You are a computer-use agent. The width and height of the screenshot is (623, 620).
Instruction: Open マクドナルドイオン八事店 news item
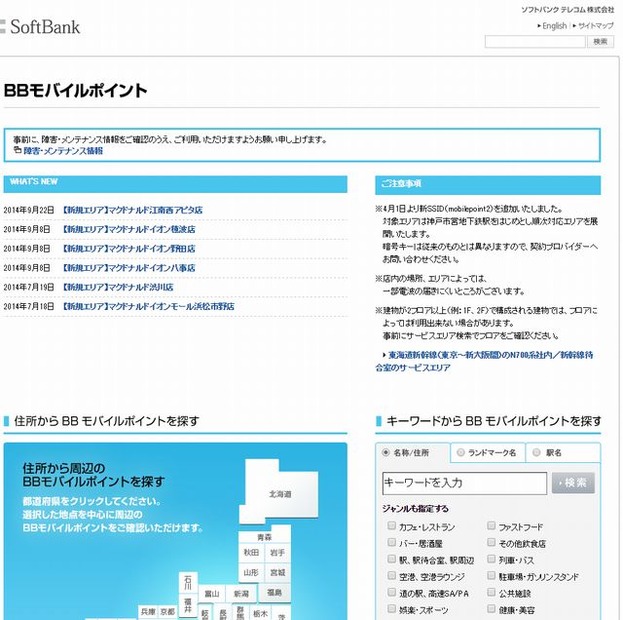coord(129,268)
